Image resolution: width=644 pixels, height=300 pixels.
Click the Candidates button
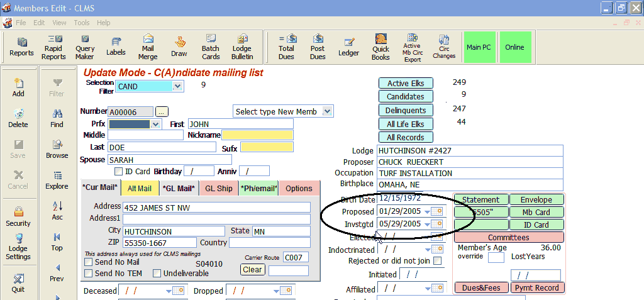pyautogui.click(x=406, y=97)
